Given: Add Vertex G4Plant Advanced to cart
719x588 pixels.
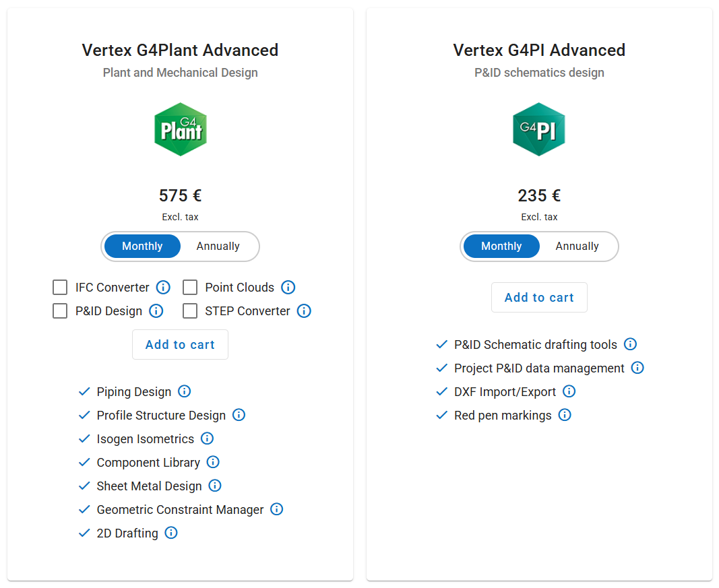Looking at the screenshot, I should point(180,345).
